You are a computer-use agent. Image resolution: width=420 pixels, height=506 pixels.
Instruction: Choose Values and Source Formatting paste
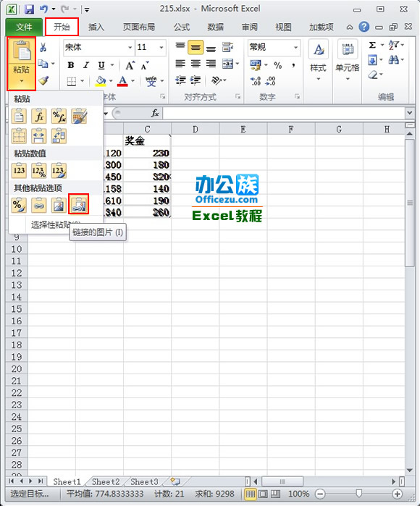[x=59, y=171]
